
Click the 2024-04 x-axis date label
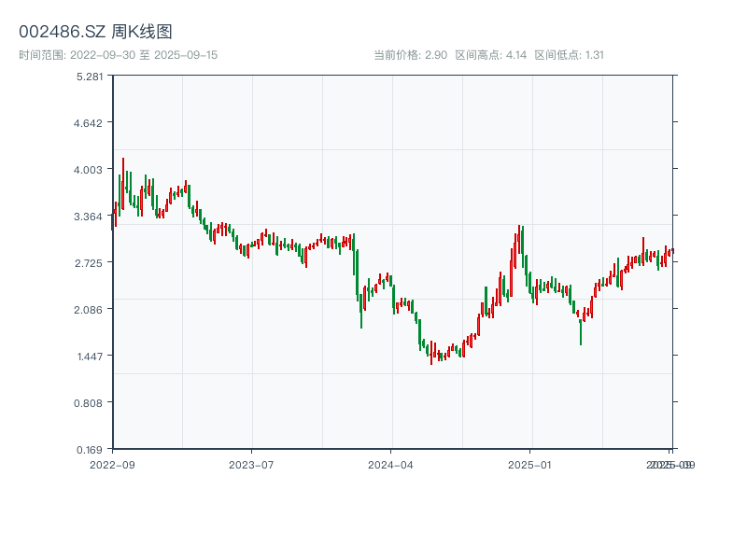coord(391,464)
